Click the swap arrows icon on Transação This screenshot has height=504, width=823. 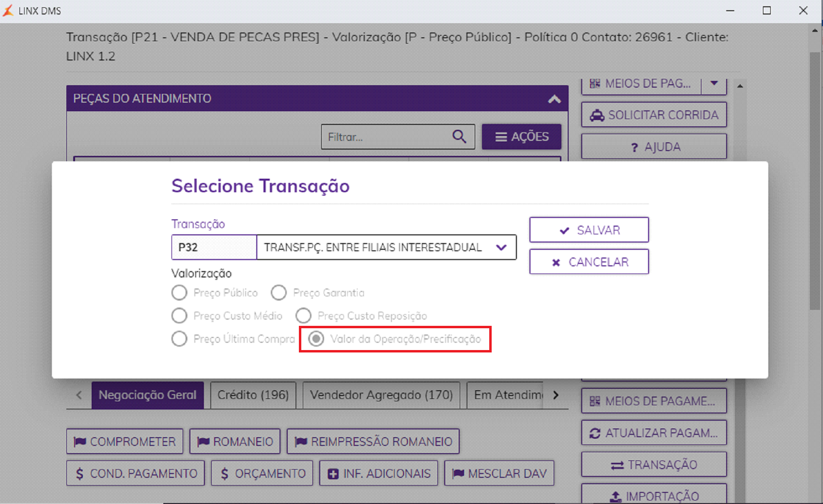(x=617, y=465)
